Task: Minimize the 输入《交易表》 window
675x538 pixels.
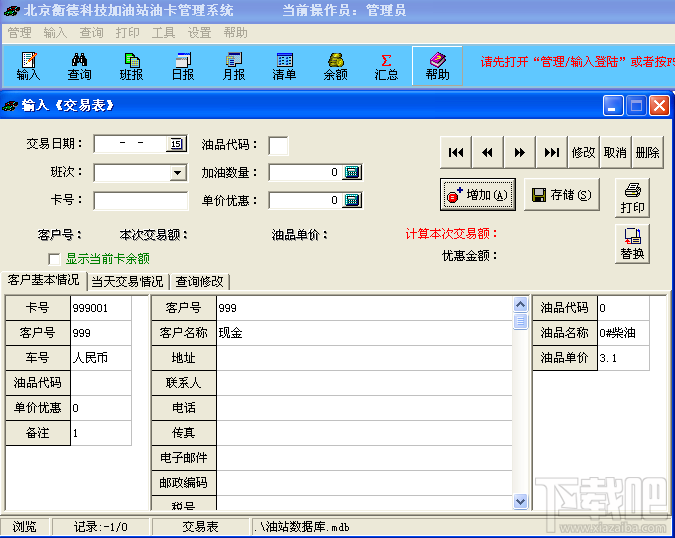Action: pos(613,105)
